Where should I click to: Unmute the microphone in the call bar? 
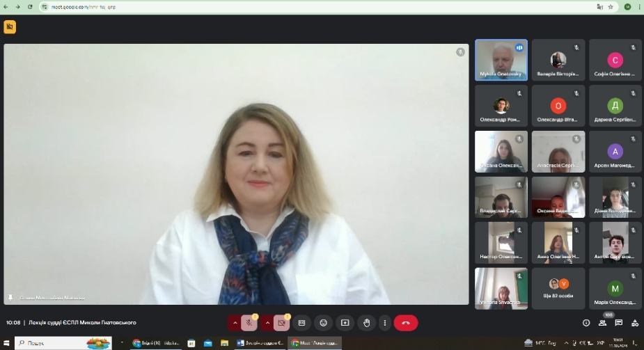click(x=249, y=323)
